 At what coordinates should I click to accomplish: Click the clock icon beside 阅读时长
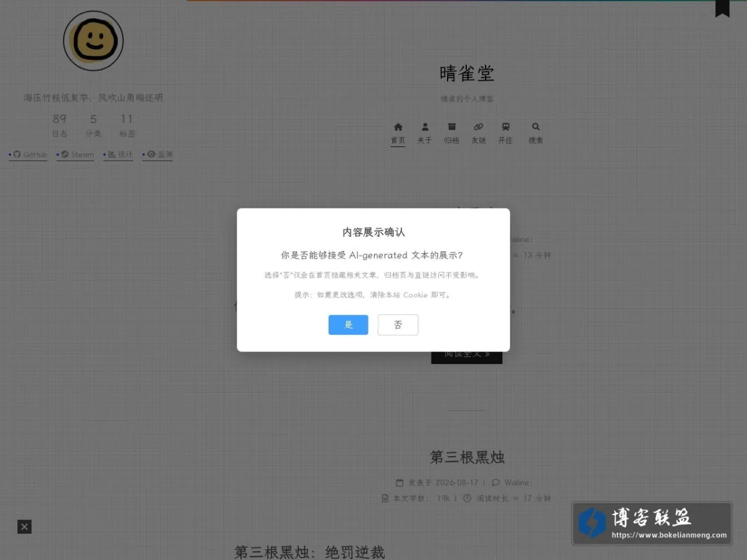pos(467,498)
